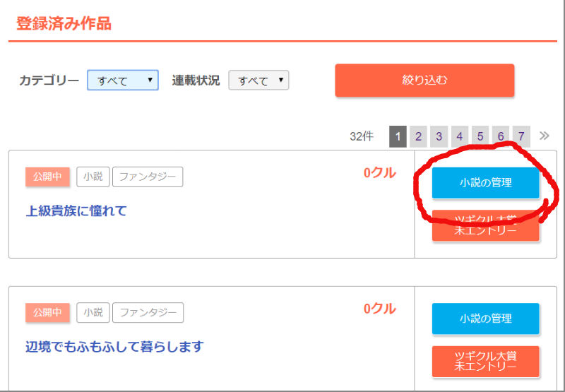Screen dimensions: 565x392
Task: Go to page 2 of results
Action: 418,136
